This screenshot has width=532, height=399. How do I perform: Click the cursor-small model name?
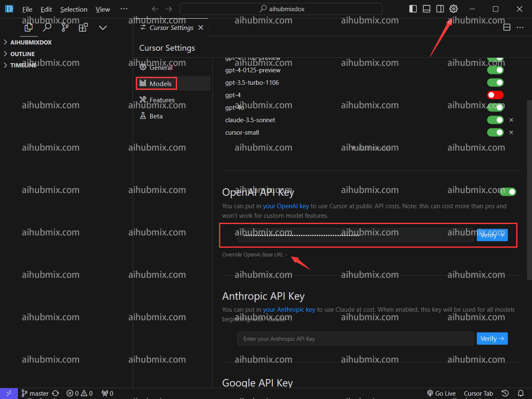[242, 132]
